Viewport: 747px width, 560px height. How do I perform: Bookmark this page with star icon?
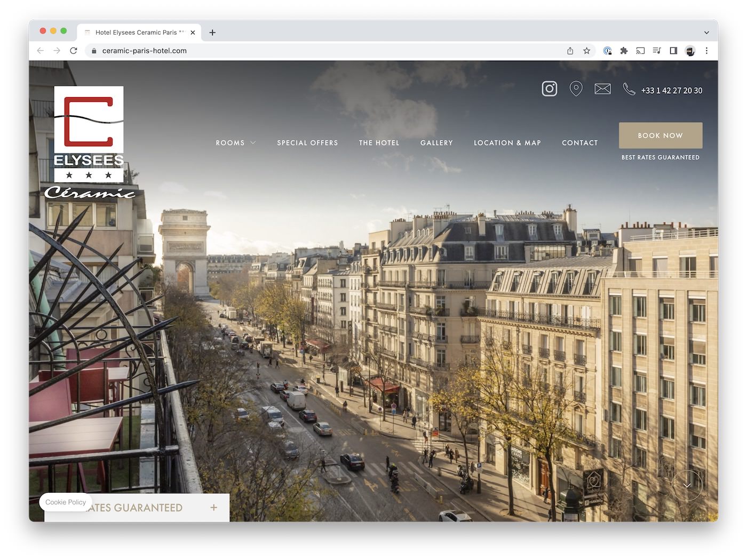coord(586,51)
